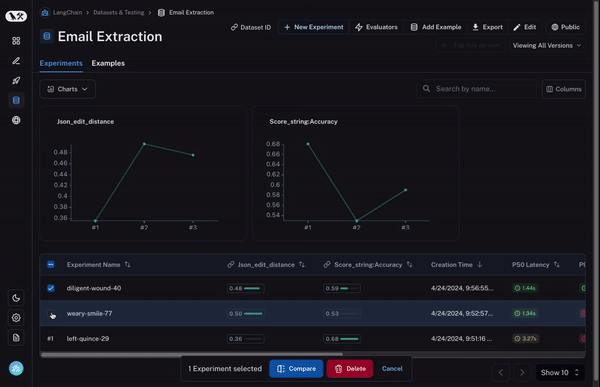This screenshot has width=600, height=387.
Task: Open the dashboard grid icon in sidebar
Action: [16, 41]
